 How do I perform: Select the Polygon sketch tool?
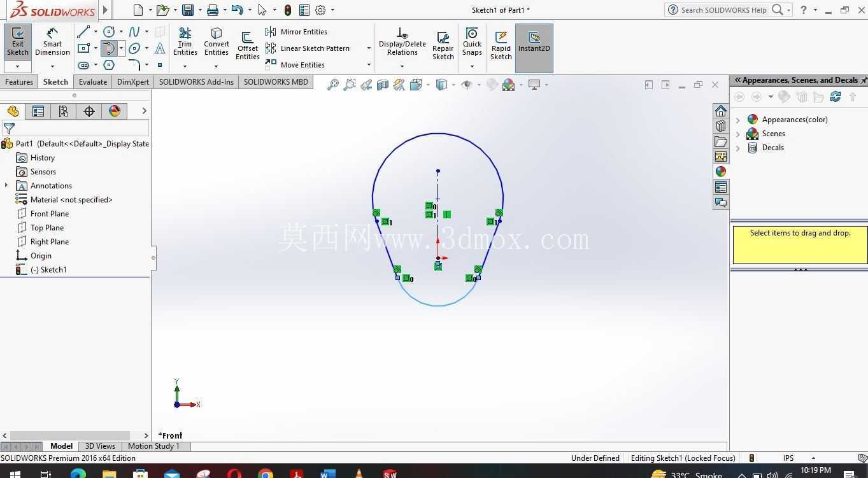109,65
